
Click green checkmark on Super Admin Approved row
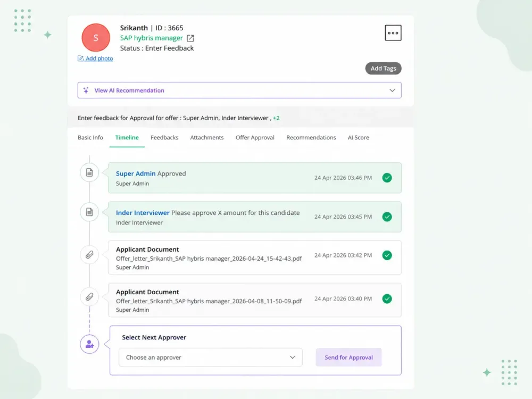tap(387, 178)
